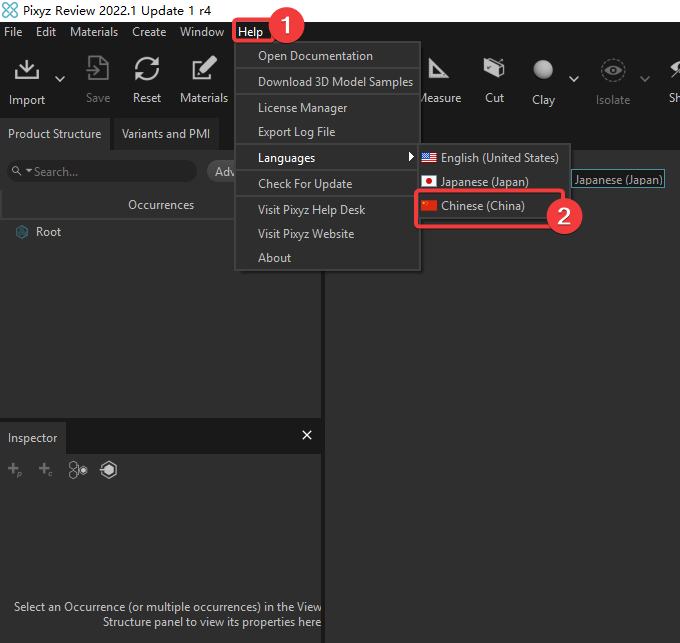Switch to Product Structure tab
The height and width of the screenshot is (643, 680).
(55, 134)
